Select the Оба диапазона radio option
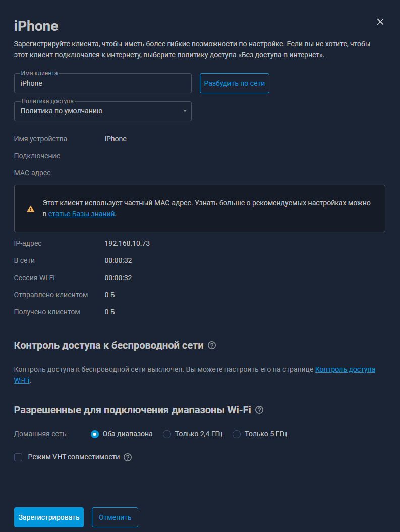 (x=95, y=434)
